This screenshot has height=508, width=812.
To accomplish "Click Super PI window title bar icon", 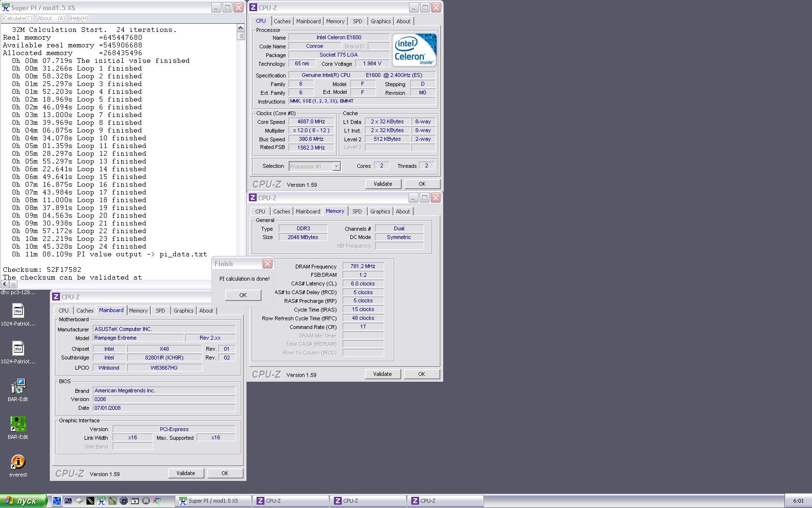I will pos(6,7).
